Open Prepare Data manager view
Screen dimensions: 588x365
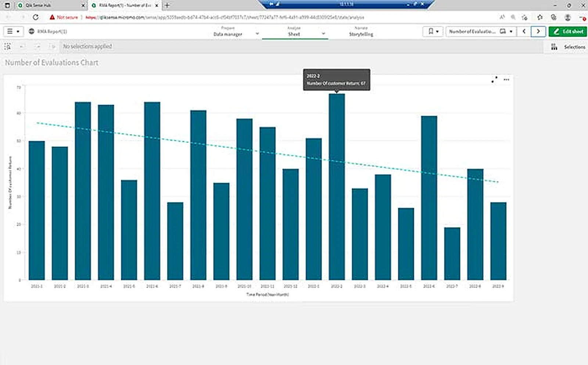point(228,32)
